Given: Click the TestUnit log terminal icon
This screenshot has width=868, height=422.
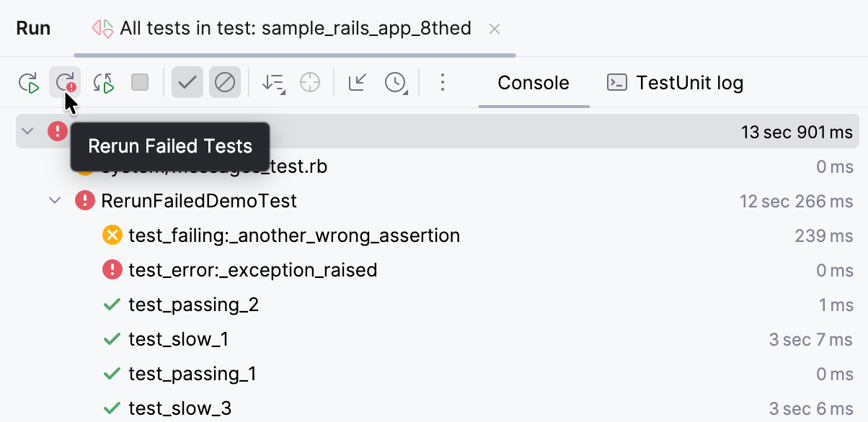Looking at the screenshot, I should pyautogui.click(x=617, y=83).
